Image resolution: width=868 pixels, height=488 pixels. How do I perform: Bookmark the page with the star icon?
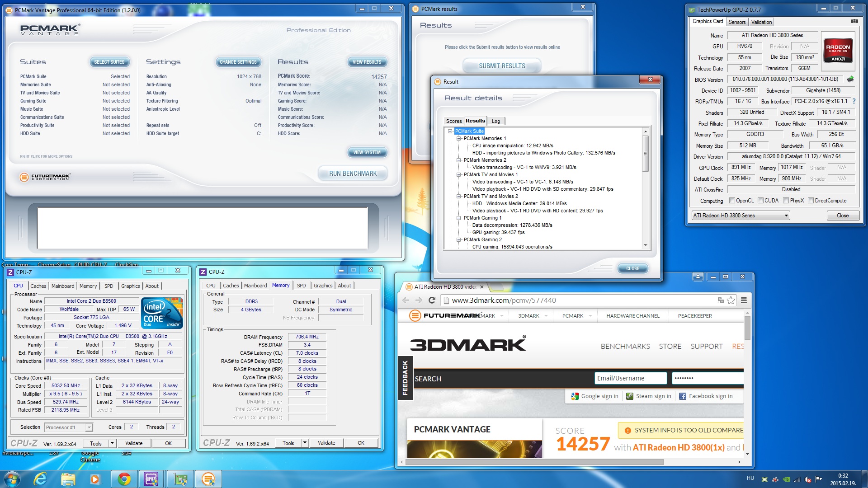coord(731,300)
